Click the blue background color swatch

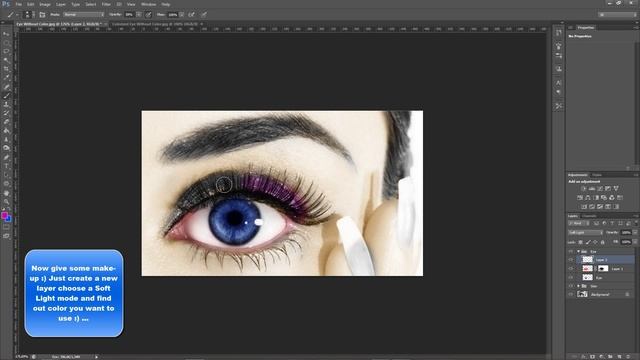click(x=9, y=220)
